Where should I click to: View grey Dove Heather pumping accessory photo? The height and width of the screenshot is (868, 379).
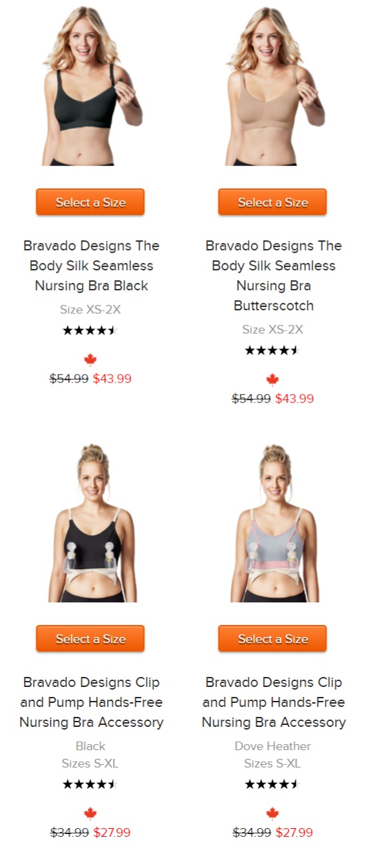(x=273, y=523)
